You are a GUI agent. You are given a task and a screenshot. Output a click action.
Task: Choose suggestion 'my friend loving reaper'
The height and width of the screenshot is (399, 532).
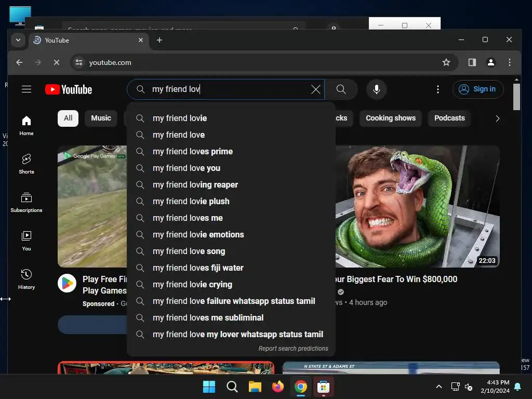click(231, 184)
